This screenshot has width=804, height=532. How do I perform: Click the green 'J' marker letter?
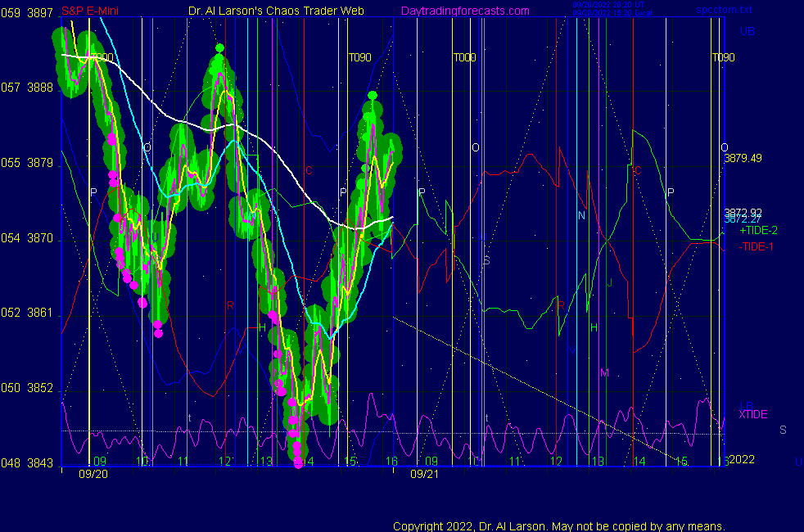[x=610, y=282]
